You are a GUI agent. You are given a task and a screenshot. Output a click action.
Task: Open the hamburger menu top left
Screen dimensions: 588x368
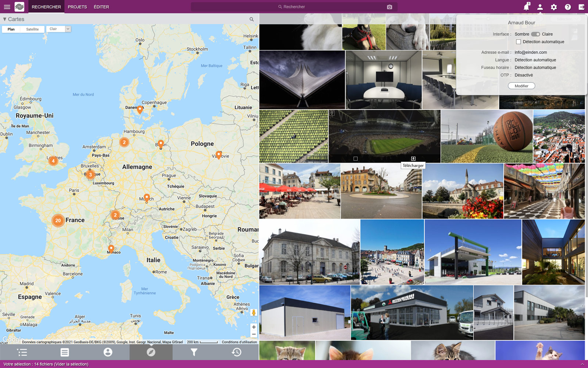(x=7, y=7)
